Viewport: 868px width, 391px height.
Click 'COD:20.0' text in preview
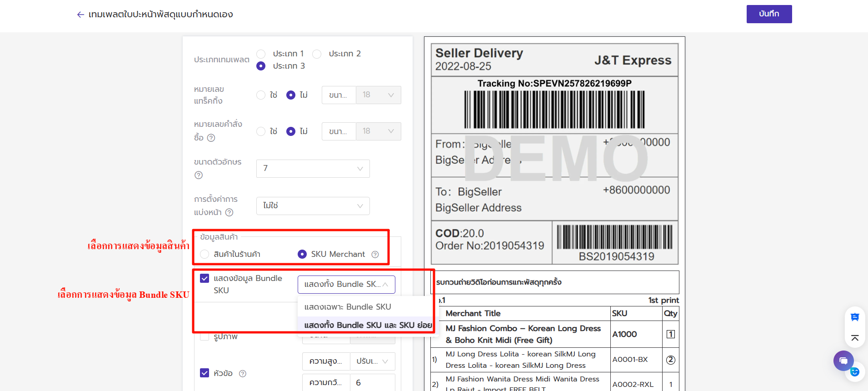pos(459,234)
